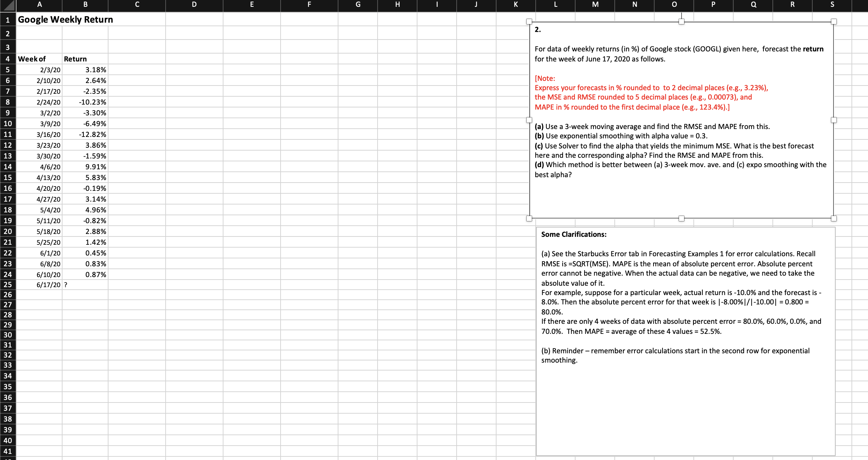Click the cell showing -12.82%
The image size is (868, 460).
click(85, 134)
